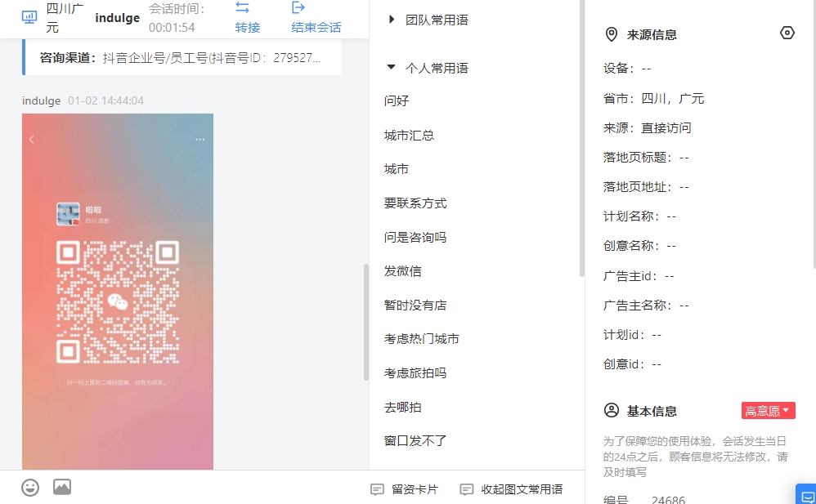Open the 高意愿 intent dropdown

pos(768,410)
